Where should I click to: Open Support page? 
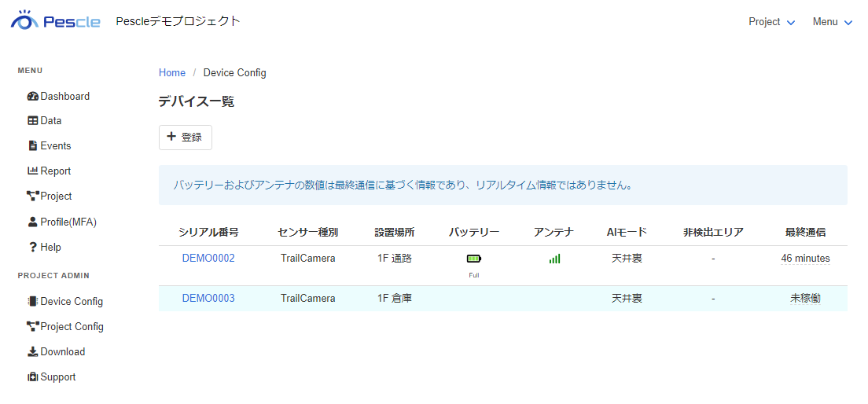(51, 376)
